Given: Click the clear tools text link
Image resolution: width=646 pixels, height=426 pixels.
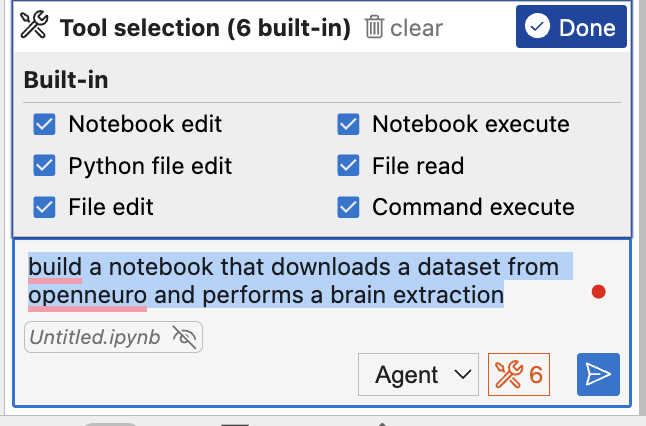Looking at the screenshot, I should [x=416, y=28].
